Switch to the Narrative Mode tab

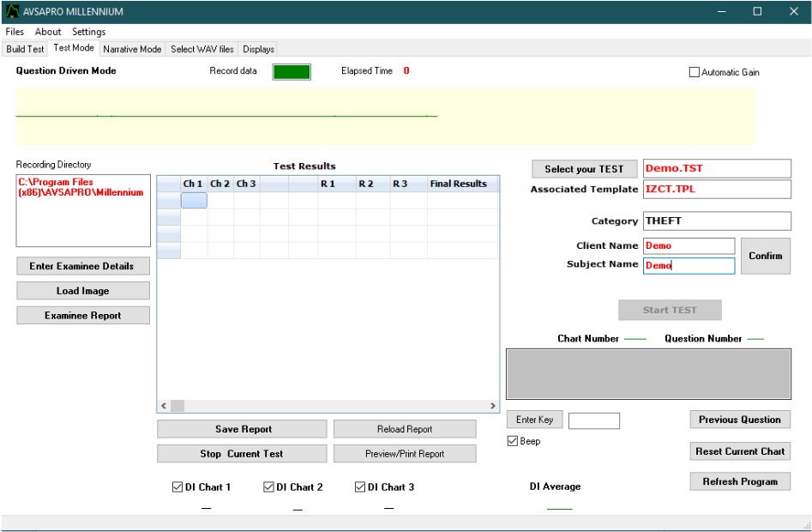pyautogui.click(x=132, y=49)
